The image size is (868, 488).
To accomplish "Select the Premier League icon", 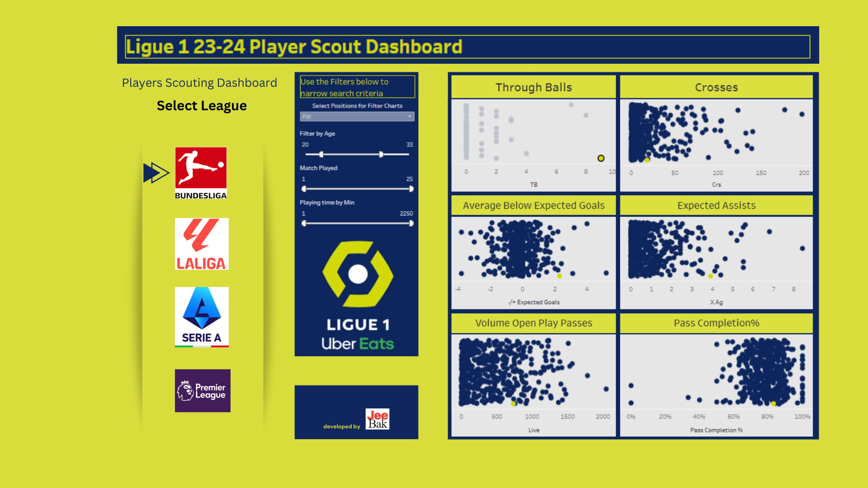I will [x=202, y=390].
